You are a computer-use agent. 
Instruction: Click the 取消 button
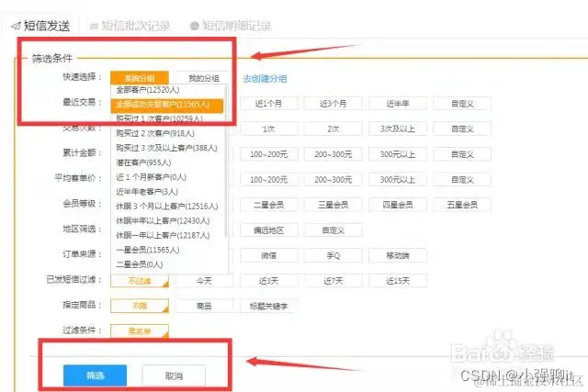(174, 375)
